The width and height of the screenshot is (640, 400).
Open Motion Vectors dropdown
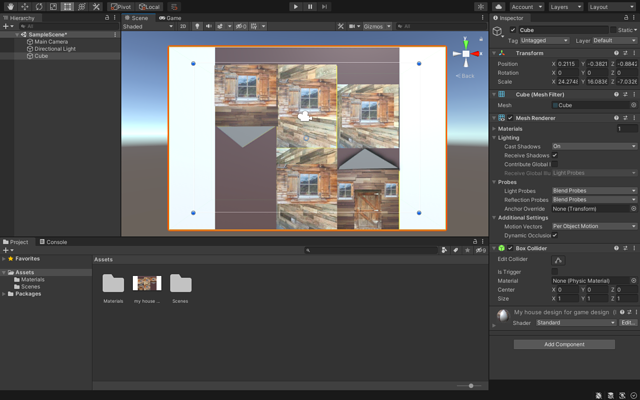coord(594,226)
